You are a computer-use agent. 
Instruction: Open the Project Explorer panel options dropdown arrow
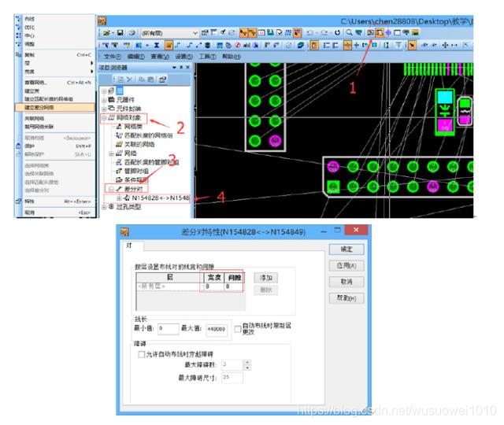click(x=174, y=68)
